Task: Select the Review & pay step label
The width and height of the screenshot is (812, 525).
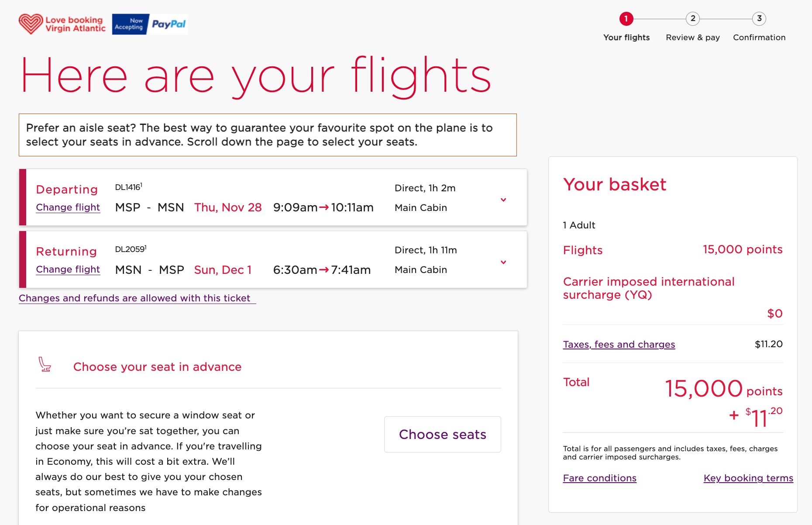Action: [x=692, y=38]
